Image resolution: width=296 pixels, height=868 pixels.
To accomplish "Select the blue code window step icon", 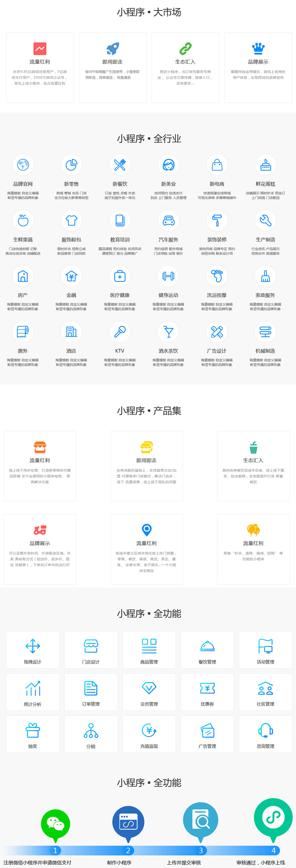I will click(x=128, y=822).
